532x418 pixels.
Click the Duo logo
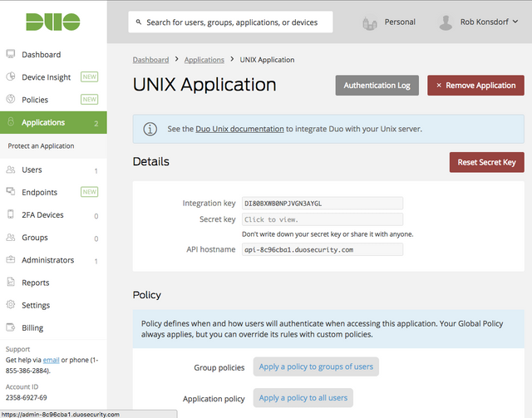click(x=53, y=22)
